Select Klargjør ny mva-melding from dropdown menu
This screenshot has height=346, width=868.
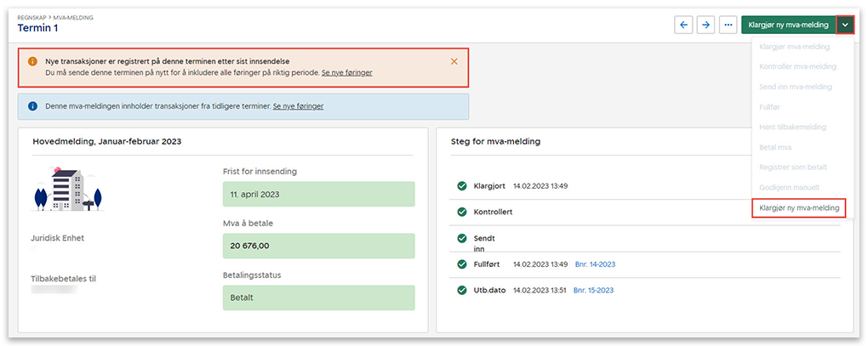[798, 208]
